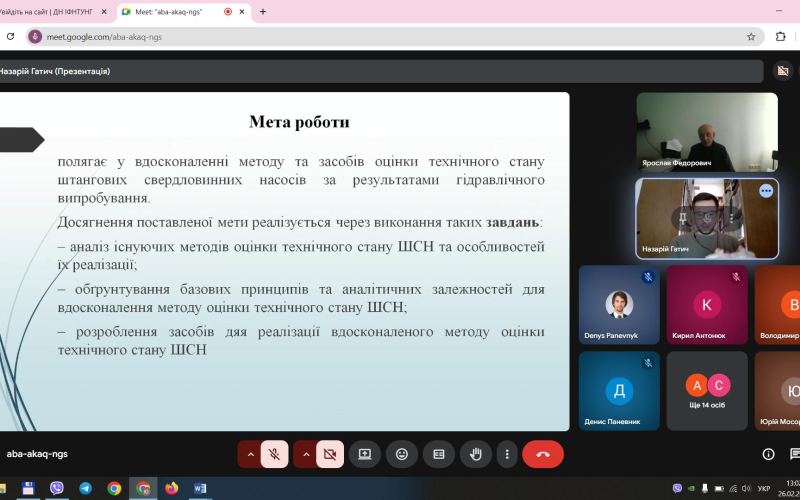Open the chat panel icon

point(794,454)
